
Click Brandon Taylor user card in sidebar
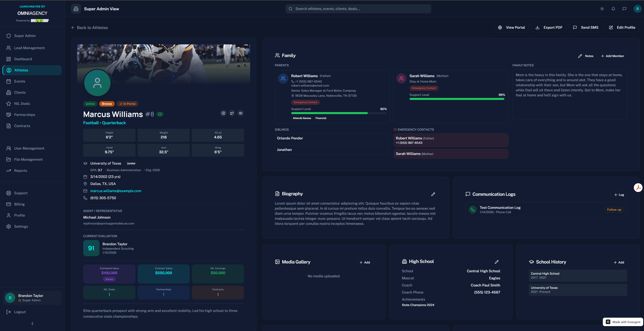(x=32, y=298)
